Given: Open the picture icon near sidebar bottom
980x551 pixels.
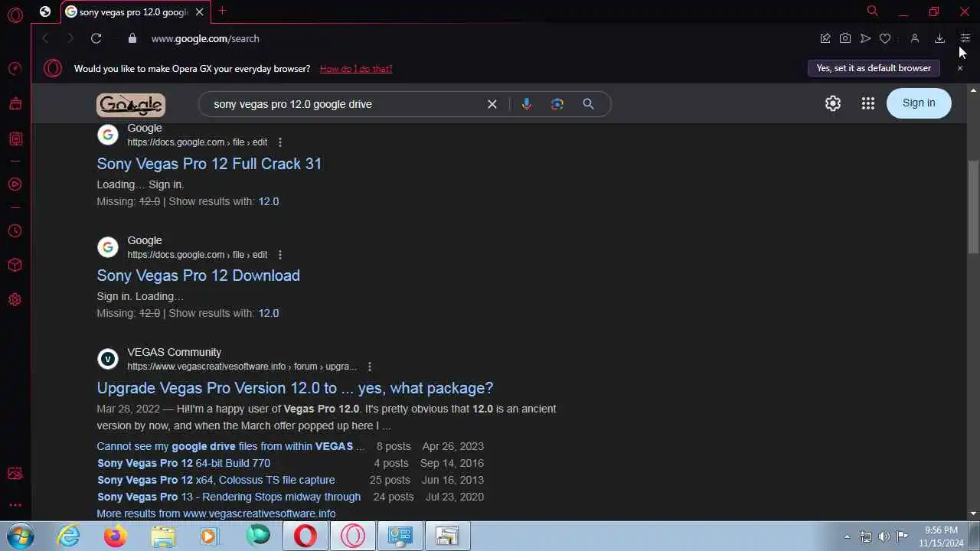Looking at the screenshot, I should click(15, 474).
